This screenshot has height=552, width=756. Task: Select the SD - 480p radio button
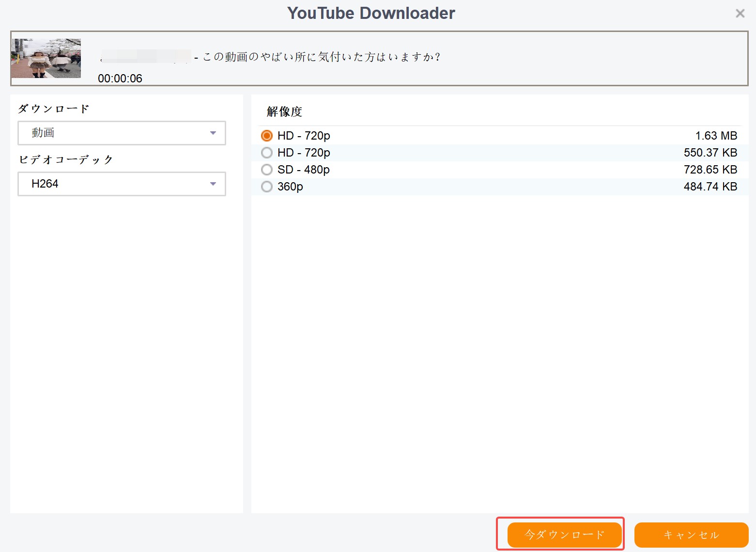pyautogui.click(x=267, y=170)
